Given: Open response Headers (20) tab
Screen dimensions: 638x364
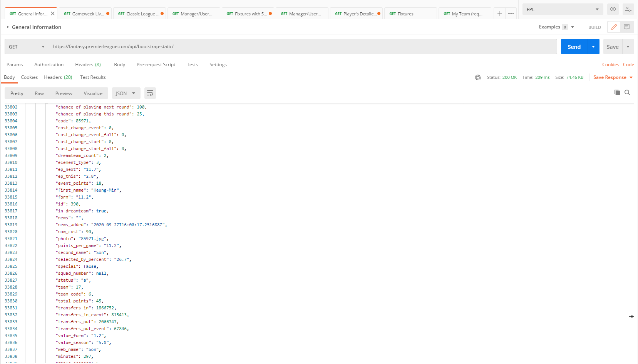Looking at the screenshot, I should tap(58, 77).
